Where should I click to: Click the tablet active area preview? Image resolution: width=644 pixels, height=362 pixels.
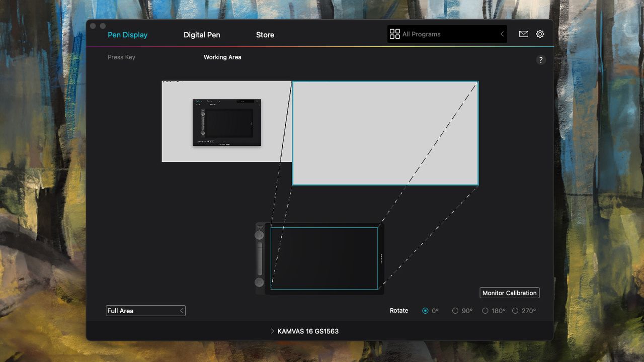(324, 258)
